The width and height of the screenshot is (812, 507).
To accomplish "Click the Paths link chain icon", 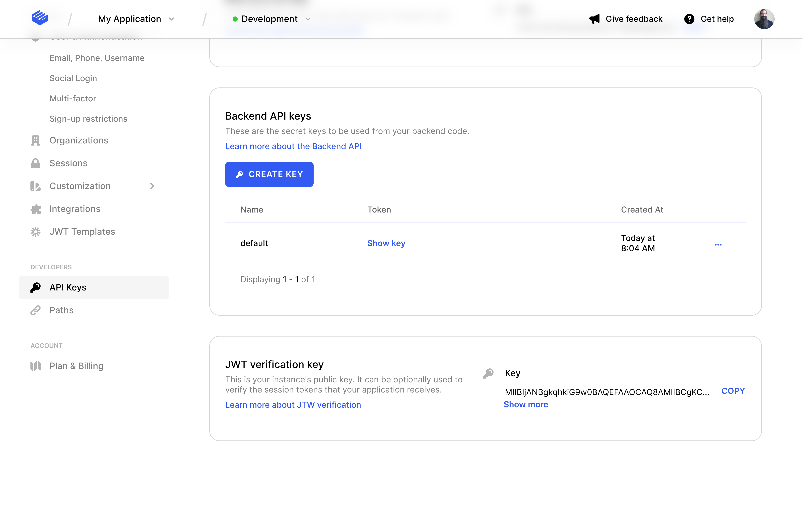I will click(36, 310).
